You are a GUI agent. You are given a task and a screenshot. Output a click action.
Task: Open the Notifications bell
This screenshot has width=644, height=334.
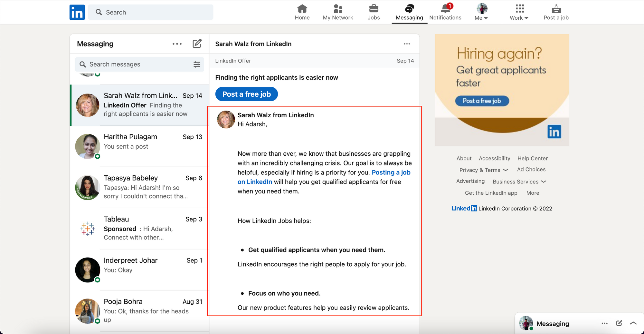click(x=445, y=9)
